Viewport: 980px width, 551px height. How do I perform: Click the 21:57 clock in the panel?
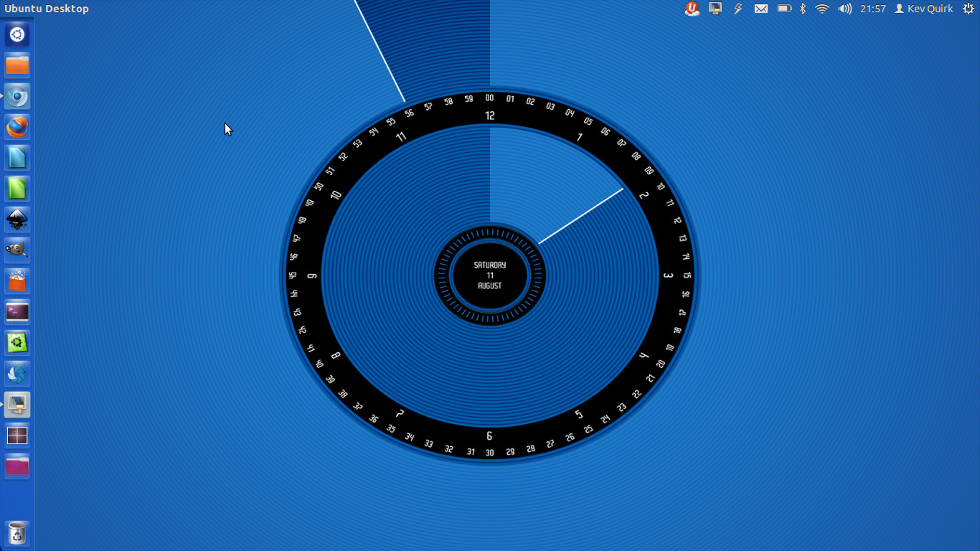coord(873,9)
